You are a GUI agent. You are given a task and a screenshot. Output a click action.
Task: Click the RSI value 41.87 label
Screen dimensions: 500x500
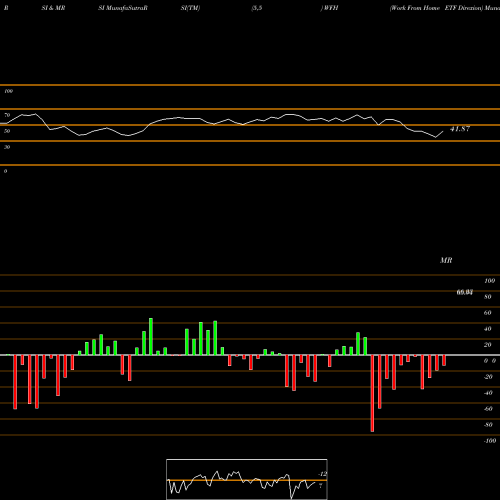(460, 129)
